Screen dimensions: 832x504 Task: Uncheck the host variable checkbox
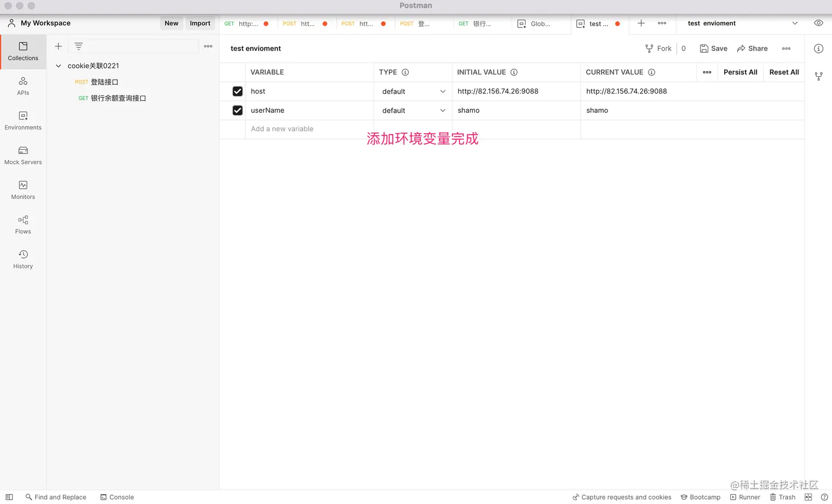coord(238,91)
